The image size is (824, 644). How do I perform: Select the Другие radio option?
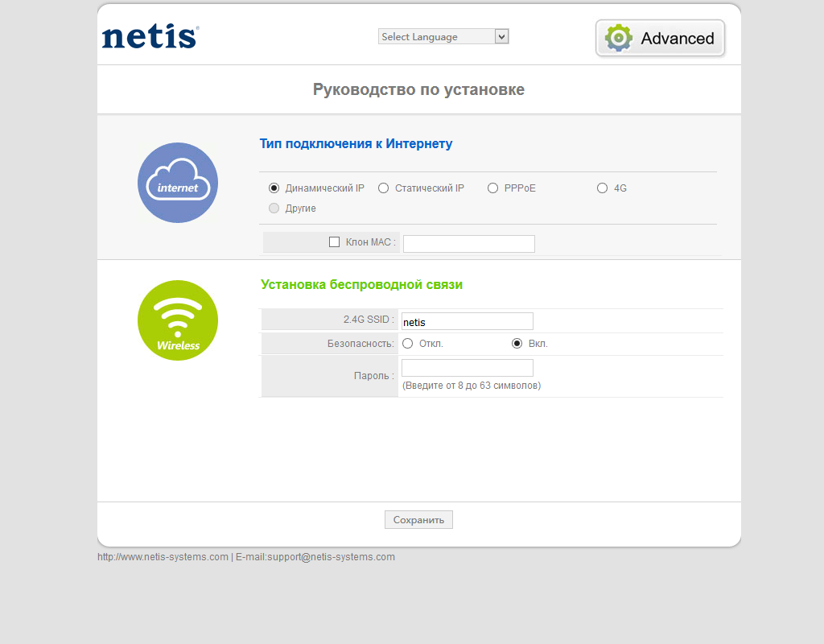pos(274,208)
